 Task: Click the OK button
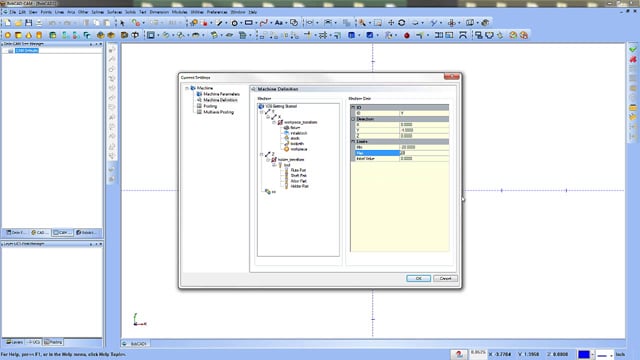(418, 278)
